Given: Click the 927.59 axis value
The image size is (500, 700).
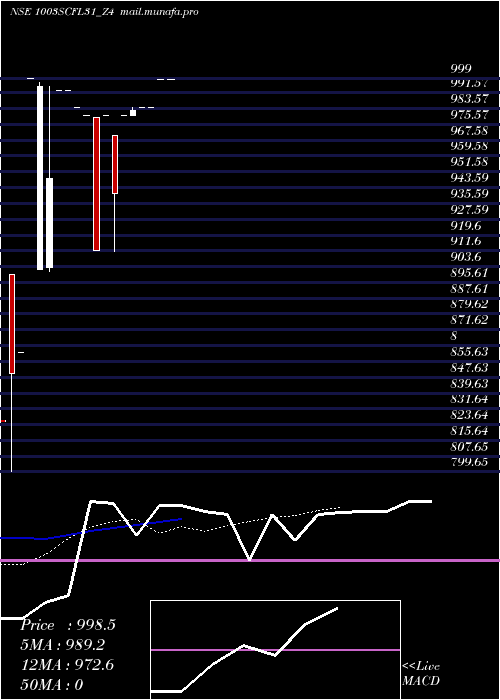Looking at the screenshot, I should coord(469,209).
